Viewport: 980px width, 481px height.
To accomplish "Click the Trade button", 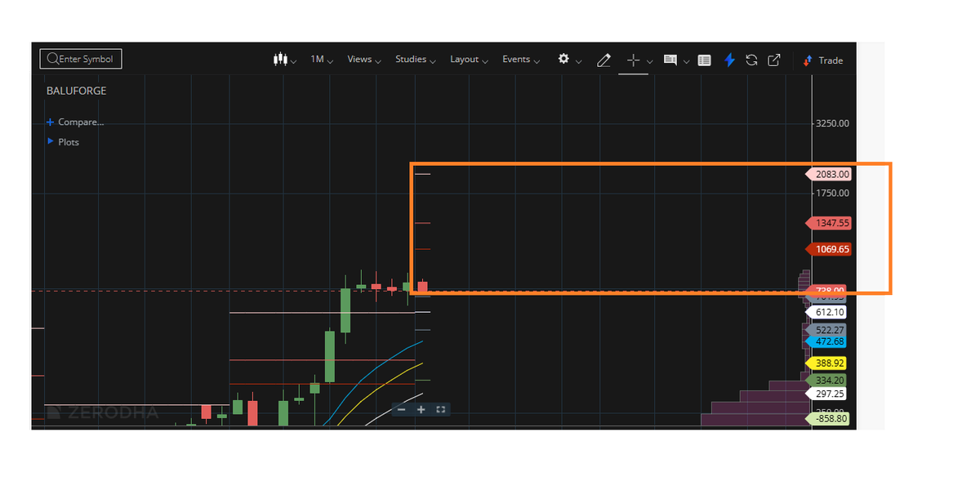I will [x=823, y=60].
